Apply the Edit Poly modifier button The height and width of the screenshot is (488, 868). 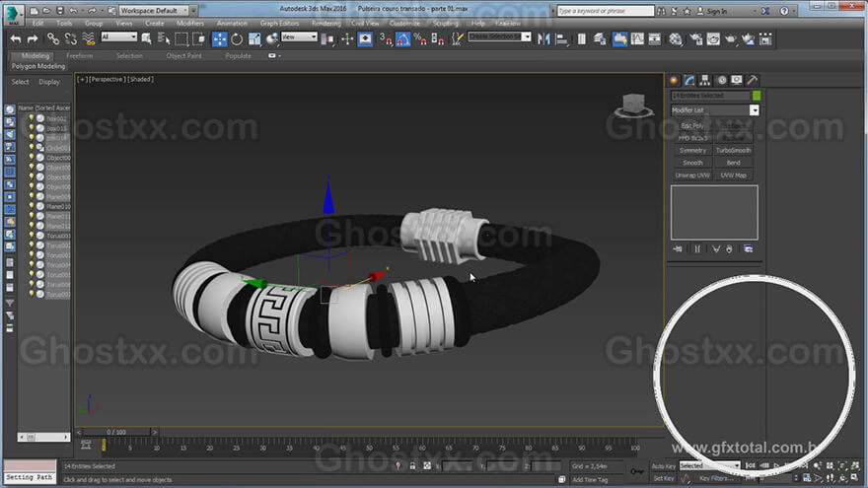692,126
